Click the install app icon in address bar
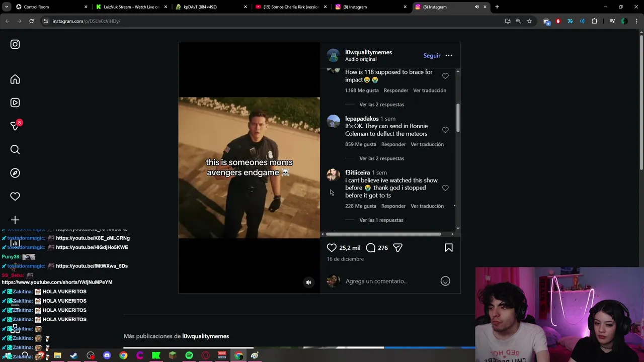The image size is (644, 362). click(x=508, y=21)
